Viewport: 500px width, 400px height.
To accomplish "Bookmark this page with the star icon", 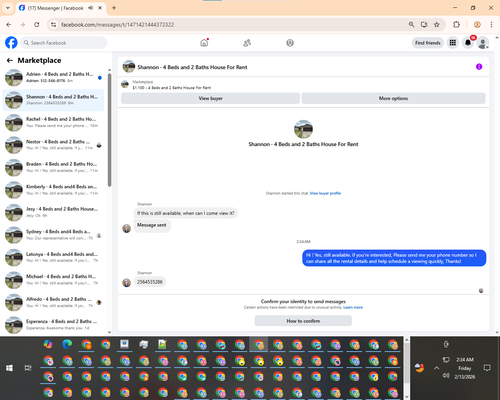I will point(437,25).
